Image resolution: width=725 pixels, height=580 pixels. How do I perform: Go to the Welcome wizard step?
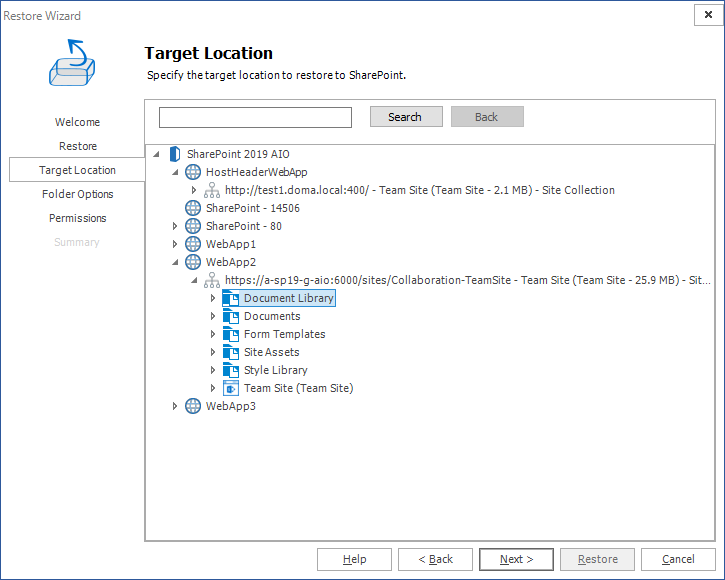(77, 122)
